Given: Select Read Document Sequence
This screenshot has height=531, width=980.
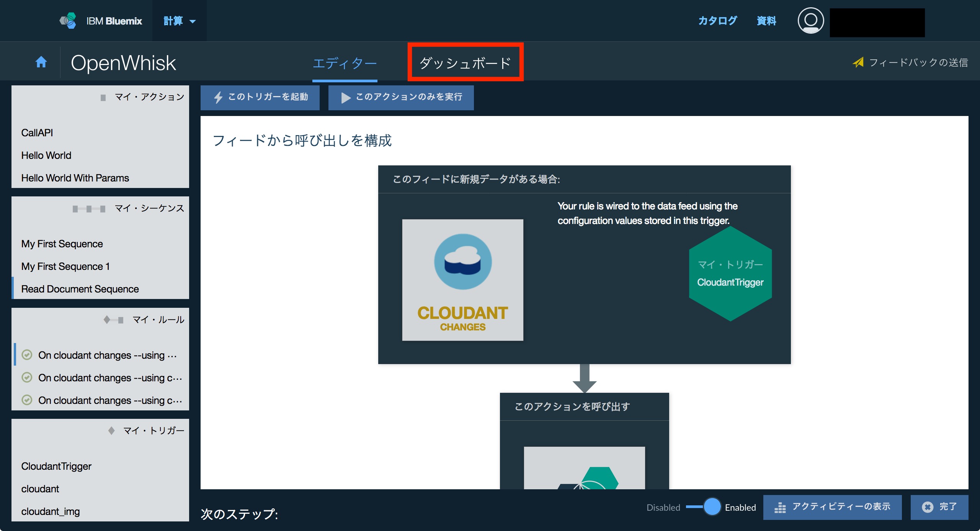Looking at the screenshot, I should [x=80, y=289].
